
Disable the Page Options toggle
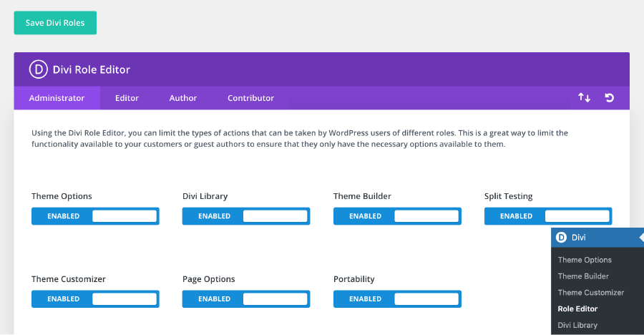click(246, 299)
